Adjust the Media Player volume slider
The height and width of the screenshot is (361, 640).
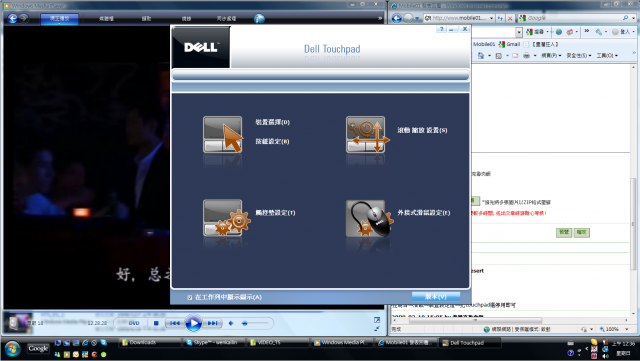(255, 323)
